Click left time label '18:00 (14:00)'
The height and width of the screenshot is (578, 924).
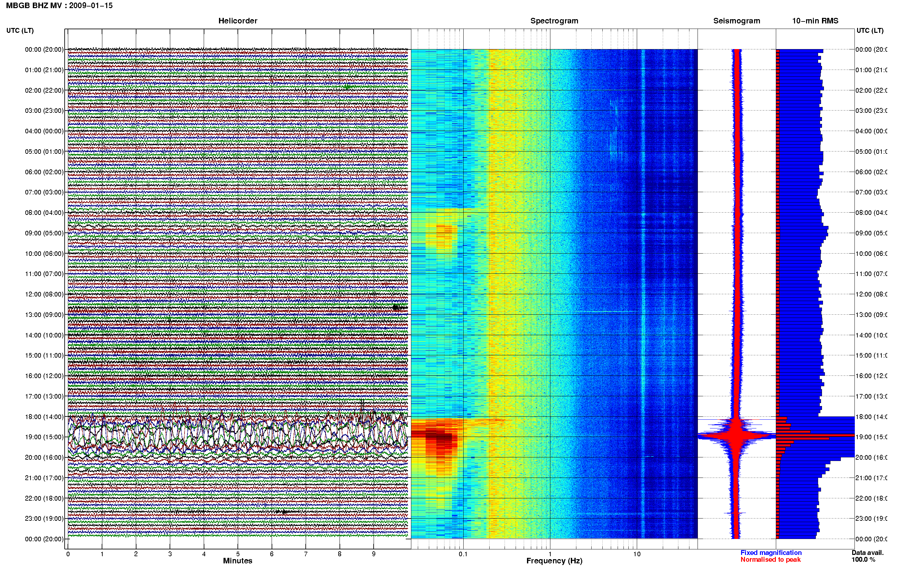click(44, 417)
